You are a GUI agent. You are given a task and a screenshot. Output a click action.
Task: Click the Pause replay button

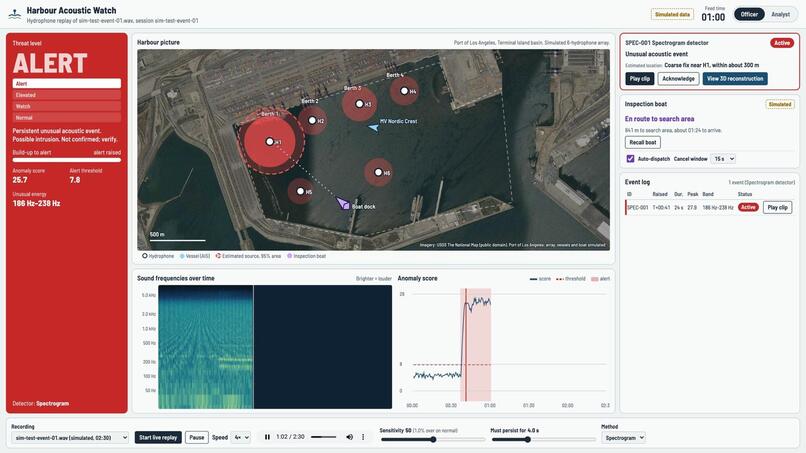(197, 438)
